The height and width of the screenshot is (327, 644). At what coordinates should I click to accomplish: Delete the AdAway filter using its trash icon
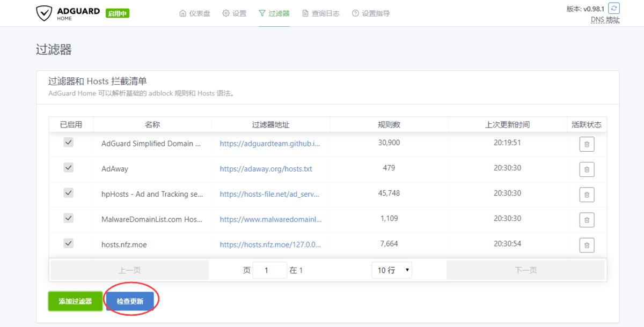tap(587, 169)
